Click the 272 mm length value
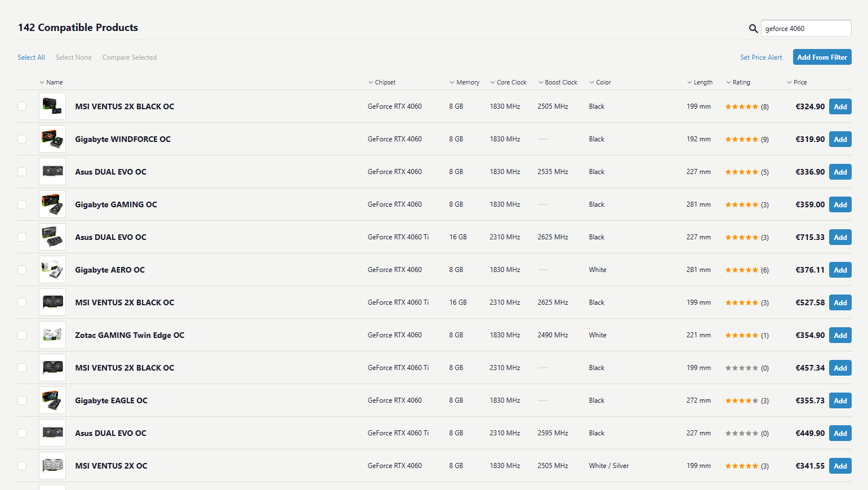868x490 pixels. [x=698, y=400]
